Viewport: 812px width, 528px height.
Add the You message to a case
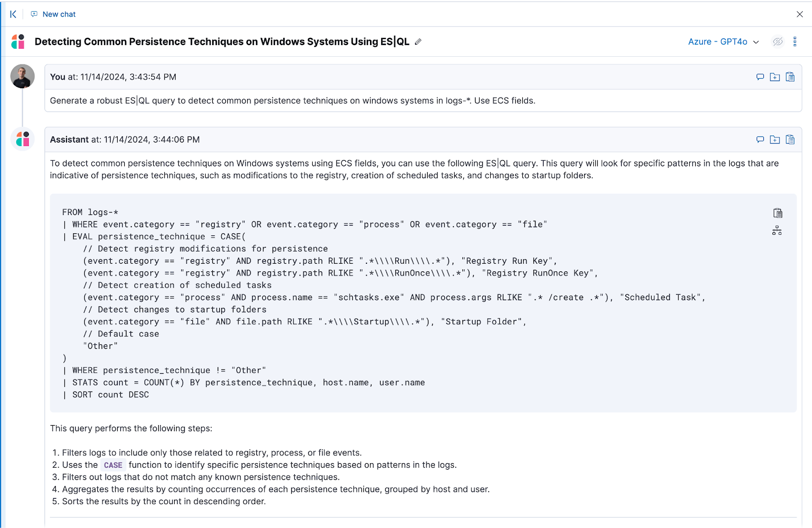(x=775, y=77)
